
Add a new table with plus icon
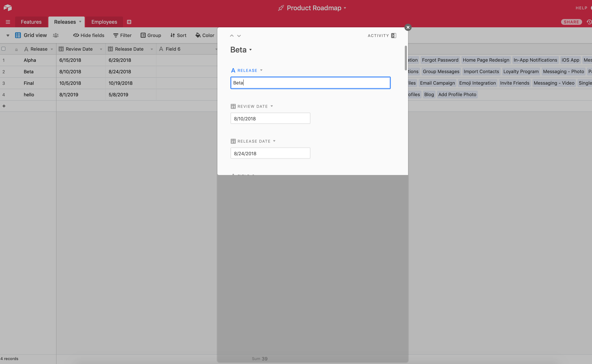click(129, 22)
